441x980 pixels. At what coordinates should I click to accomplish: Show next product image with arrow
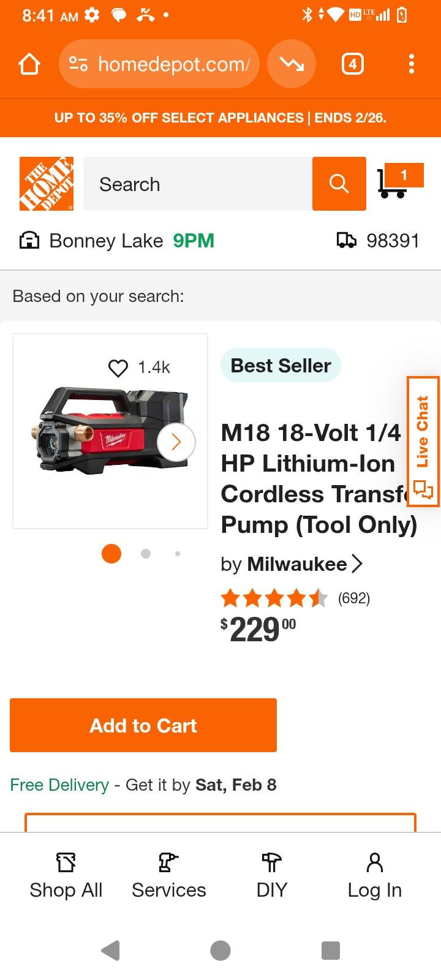[x=176, y=442]
